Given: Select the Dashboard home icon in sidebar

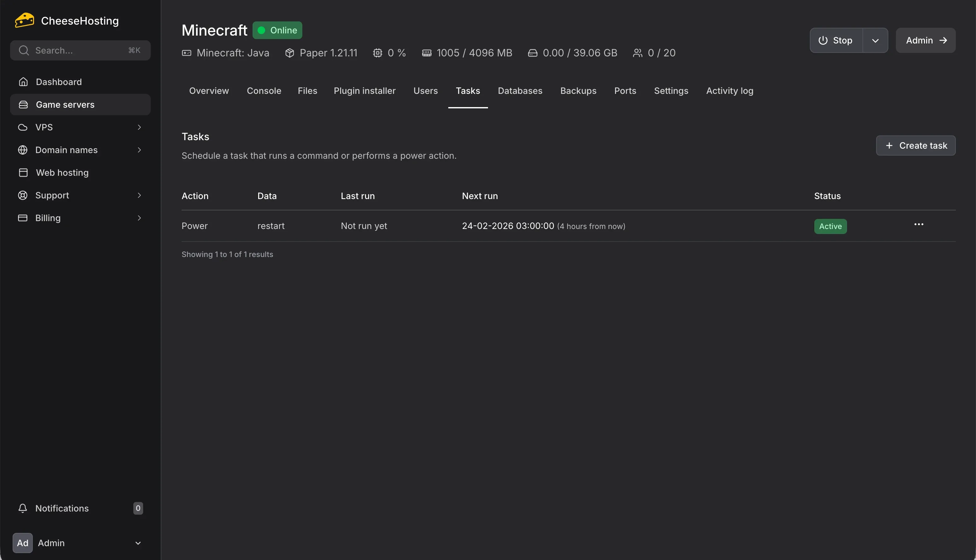Looking at the screenshot, I should click(23, 82).
